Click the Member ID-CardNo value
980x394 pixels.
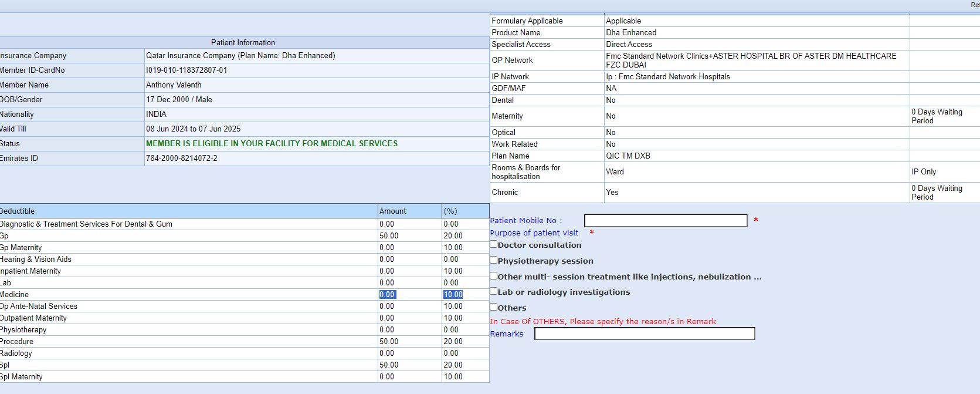point(186,70)
